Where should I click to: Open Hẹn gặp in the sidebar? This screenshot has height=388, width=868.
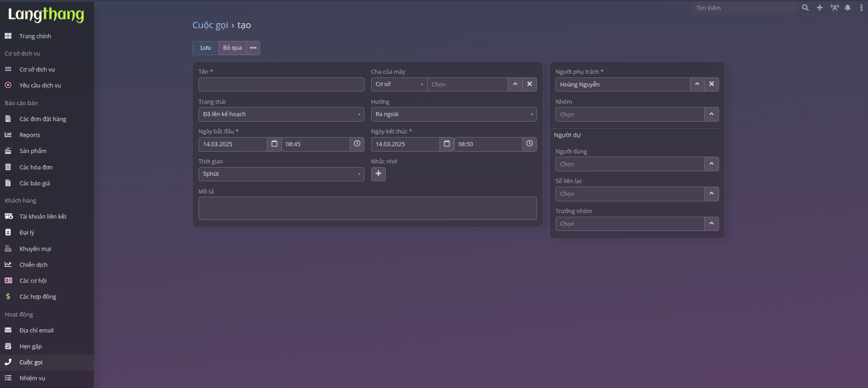(x=31, y=347)
